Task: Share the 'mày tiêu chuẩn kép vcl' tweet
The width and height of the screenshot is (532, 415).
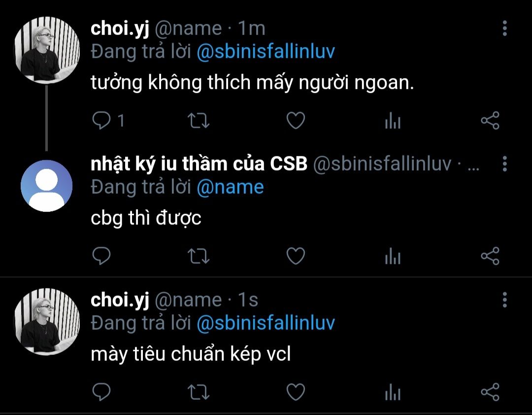Action: [x=490, y=392]
